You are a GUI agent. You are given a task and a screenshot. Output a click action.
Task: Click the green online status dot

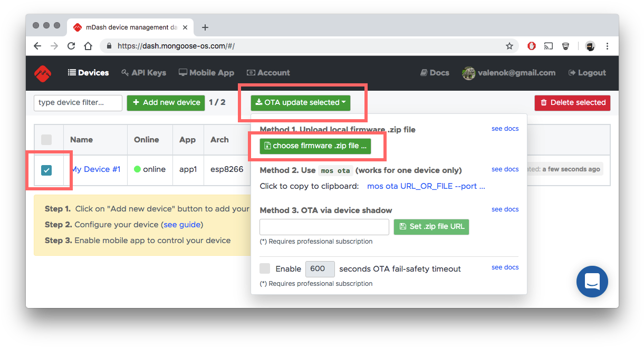[137, 169]
